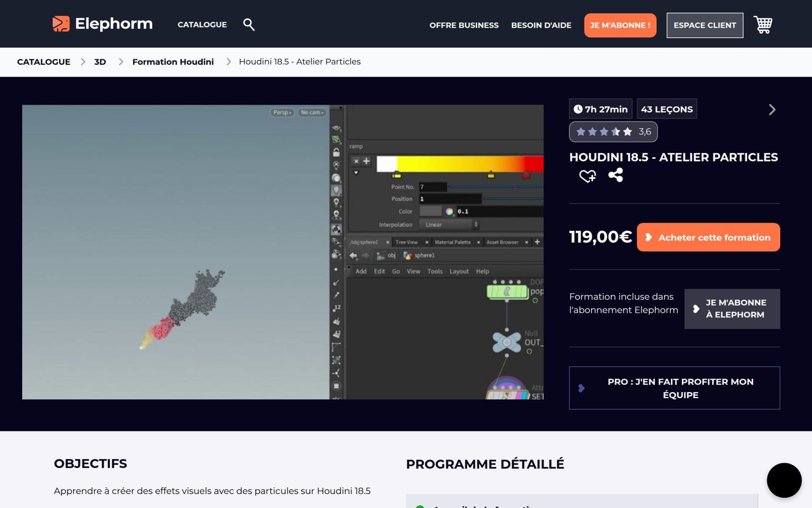
Task: Click the Point No. input field
Action: click(x=433, y=187)
